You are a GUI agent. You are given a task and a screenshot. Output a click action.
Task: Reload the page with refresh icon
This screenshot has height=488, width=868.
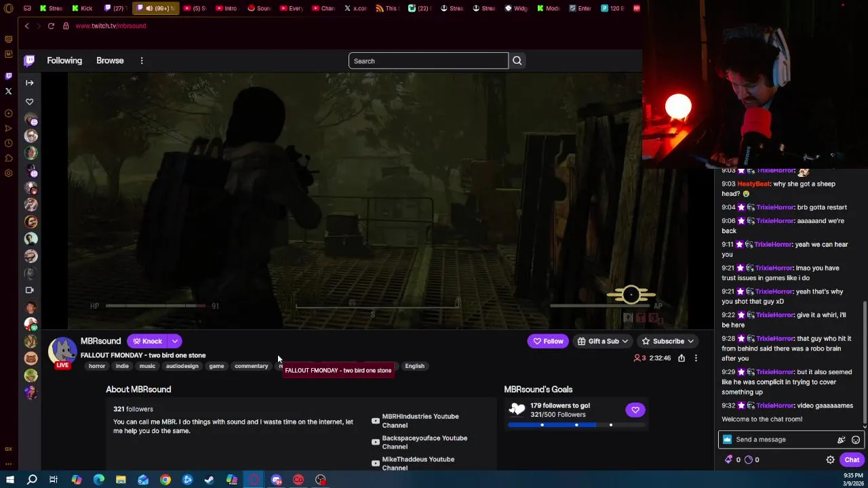pos(51,26)
